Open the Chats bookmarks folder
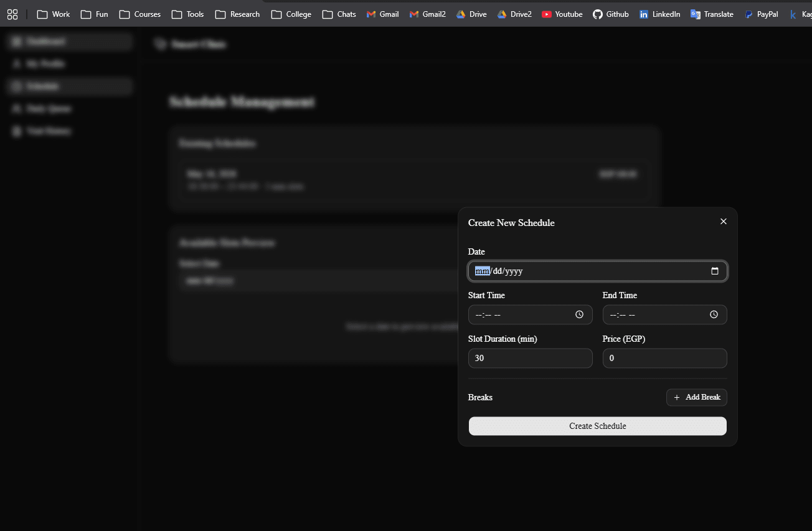Viewport: 812px width, 531px height. [339, 14]
